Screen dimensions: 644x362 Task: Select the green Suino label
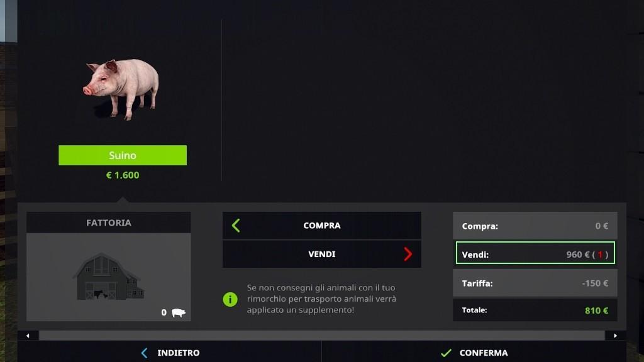(x=123, y=155)
